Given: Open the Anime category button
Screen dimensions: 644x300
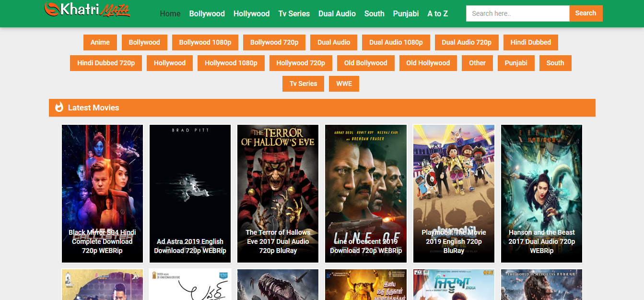Looking at the screenshot, I should (x=100, y=42).
